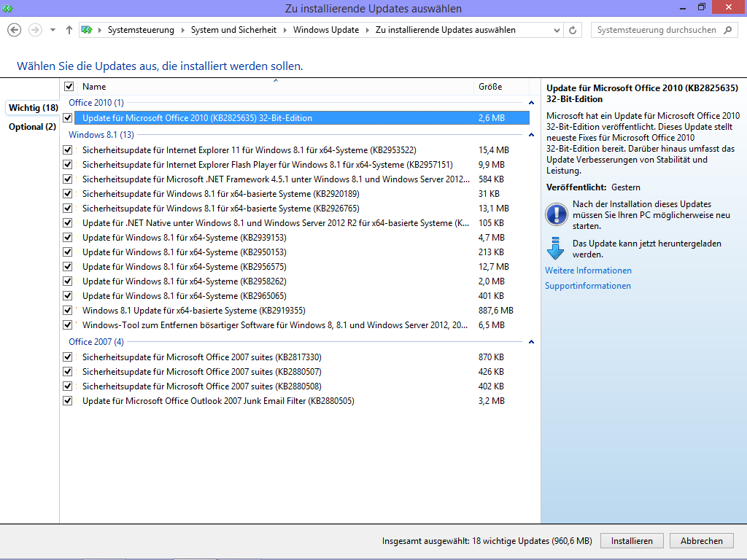
Task: Toggle the select-all checkbox beside Name
Action: click(69, 87)
